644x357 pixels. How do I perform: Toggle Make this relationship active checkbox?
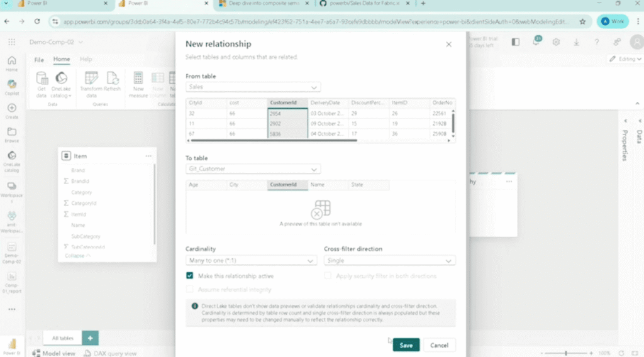(x=189, y=276)
